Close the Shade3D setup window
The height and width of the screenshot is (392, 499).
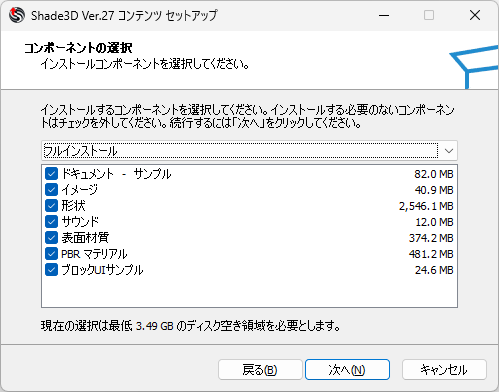click(475, 15)
